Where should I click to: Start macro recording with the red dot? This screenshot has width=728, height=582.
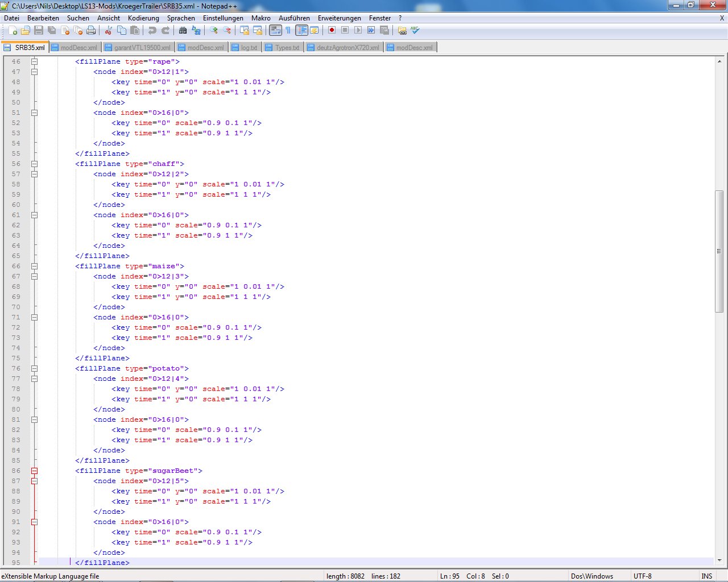point(332,30)
